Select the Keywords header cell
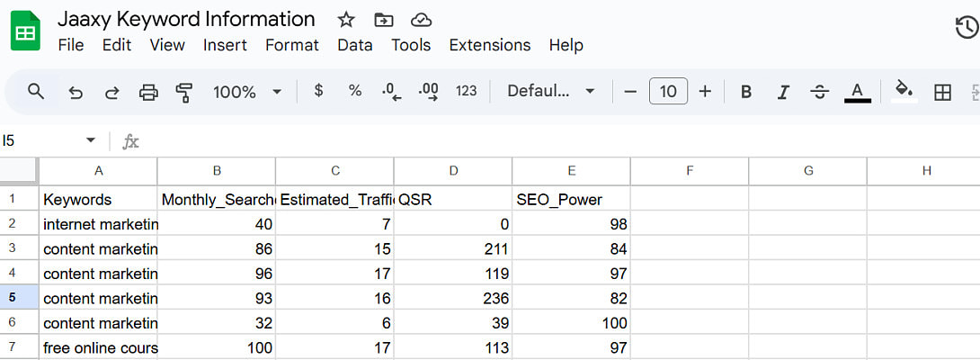Image resolution: width=980 pixels, height=360 pixels. (x=98, y=200)
